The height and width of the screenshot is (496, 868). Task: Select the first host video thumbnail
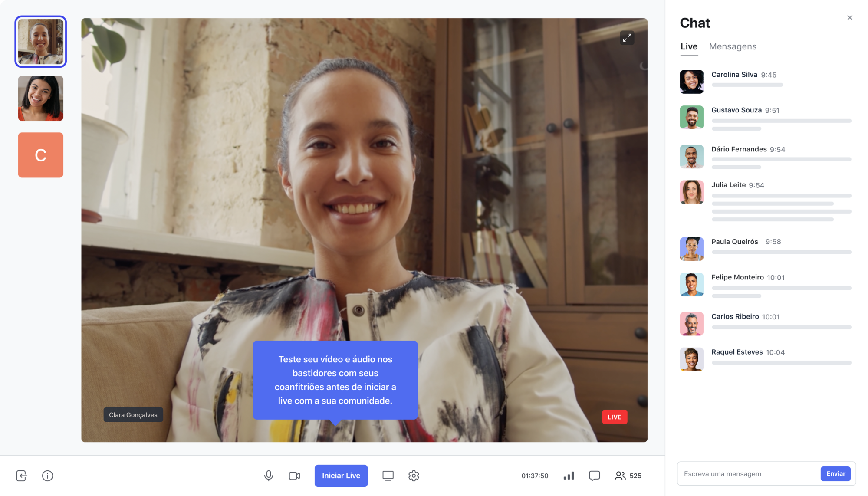(x=41, y=42)
